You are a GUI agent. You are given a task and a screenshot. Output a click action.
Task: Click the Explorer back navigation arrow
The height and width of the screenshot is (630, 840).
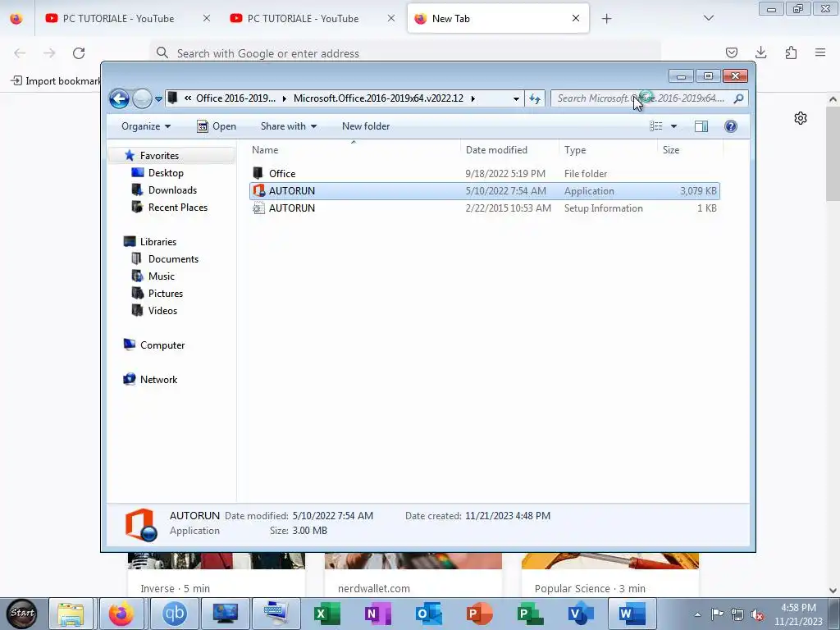(119, 98)
